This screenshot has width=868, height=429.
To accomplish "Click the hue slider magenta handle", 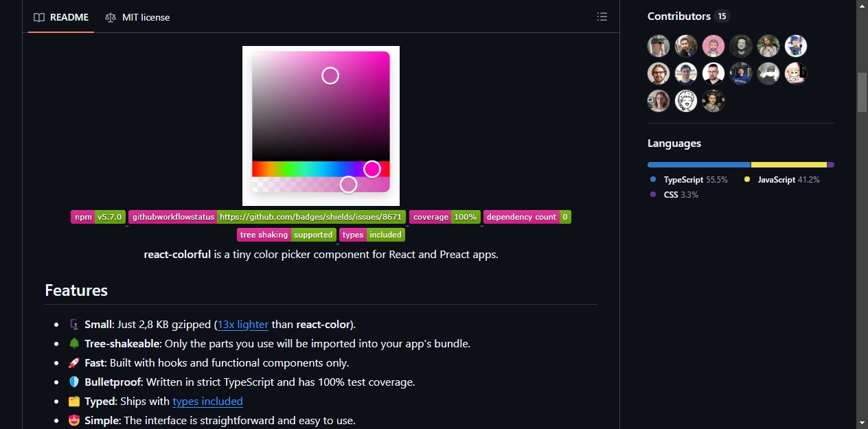I will point(372,169).
